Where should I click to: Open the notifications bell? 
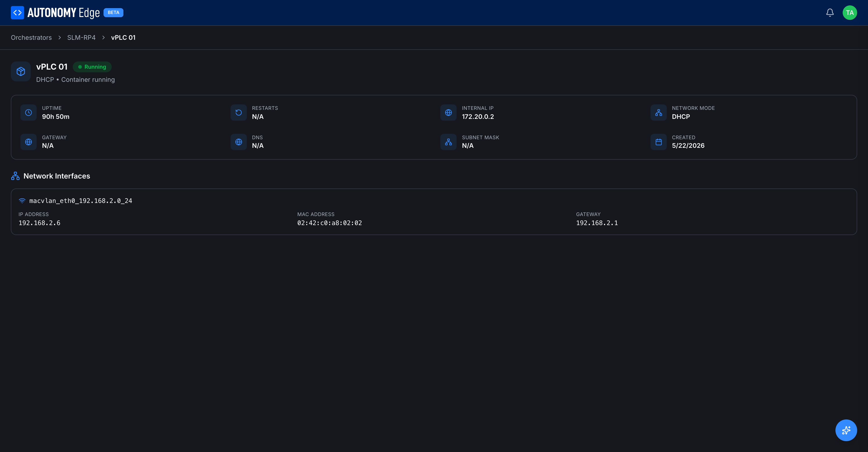(x=830, y=13)
